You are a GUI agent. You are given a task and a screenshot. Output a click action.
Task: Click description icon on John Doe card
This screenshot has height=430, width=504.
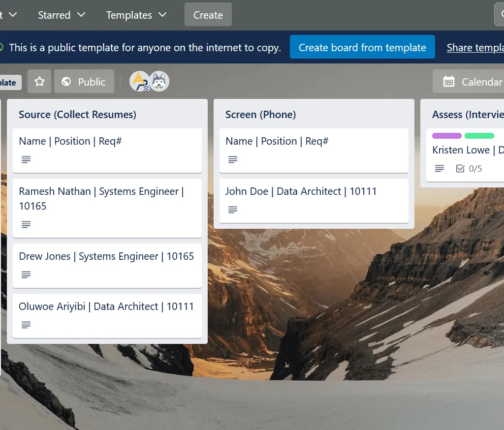coord(233,210)
